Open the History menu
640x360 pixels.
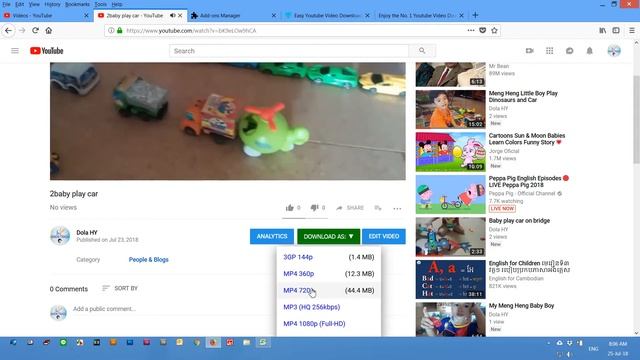pyautogui.click(x=52, y=4)
